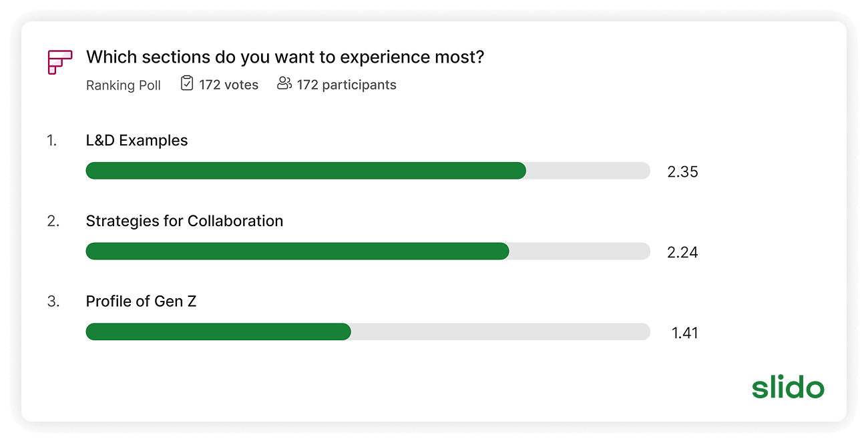
Task: Select Strategies for Collaboration option
Action: pos(184,221)
